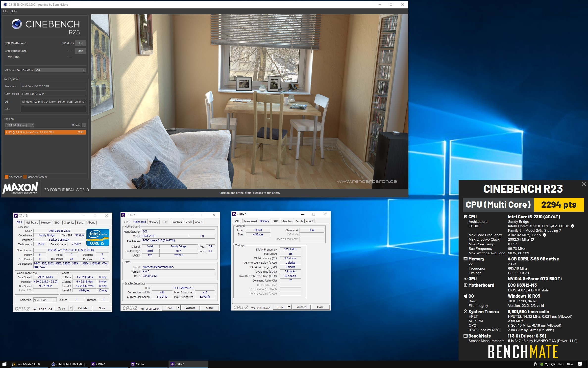The height and width of the screenshot is (368, 588).
Task: Open the Tools dropdown arrow in left CPU-Z window
Action: (71, 308)
